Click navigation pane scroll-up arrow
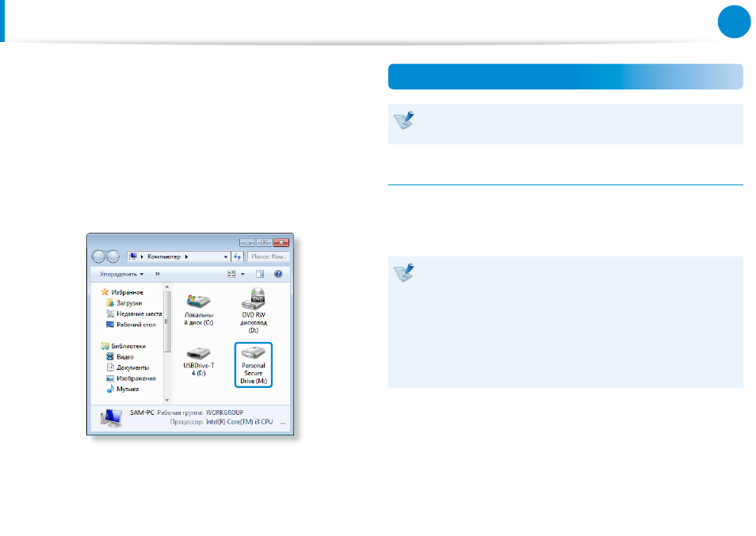Viewport: 756px width, 536px height. click(167, 287)
